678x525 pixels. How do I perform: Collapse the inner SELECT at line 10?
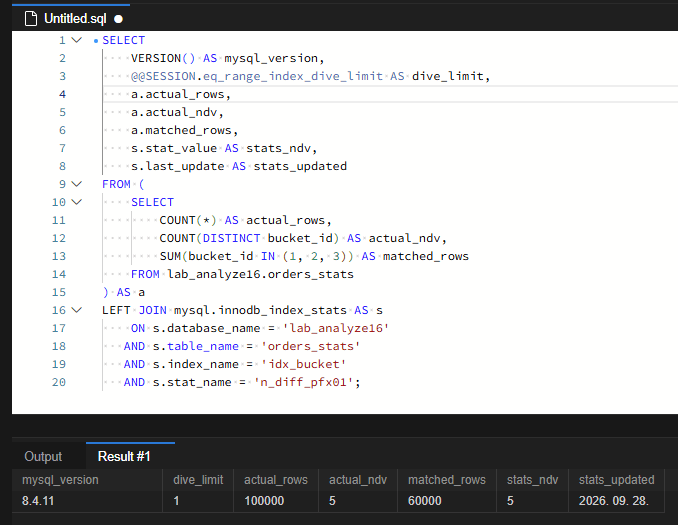(77, 202)
